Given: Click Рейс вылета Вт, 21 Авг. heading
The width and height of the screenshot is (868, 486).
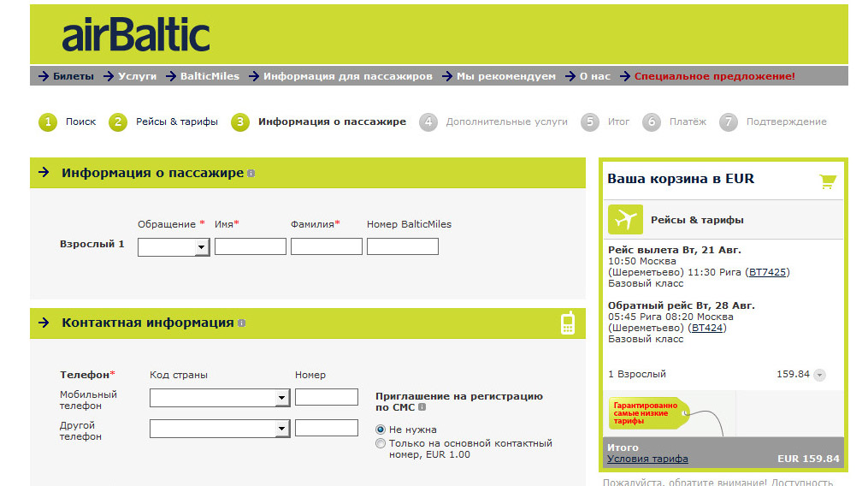Looking at the screenshot, I should (674, 250).
